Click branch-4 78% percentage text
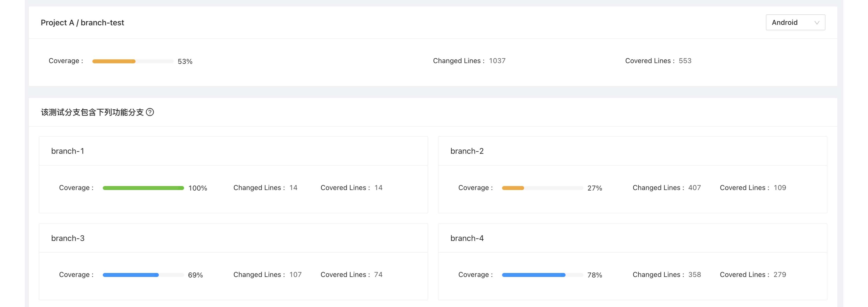Viewport: 868px width, 307px height. [595, 275]
